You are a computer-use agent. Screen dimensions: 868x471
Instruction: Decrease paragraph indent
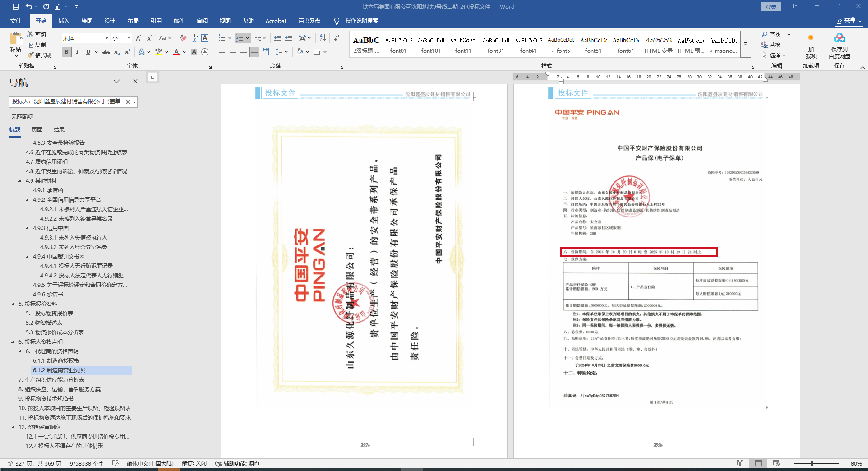point(277,38)
